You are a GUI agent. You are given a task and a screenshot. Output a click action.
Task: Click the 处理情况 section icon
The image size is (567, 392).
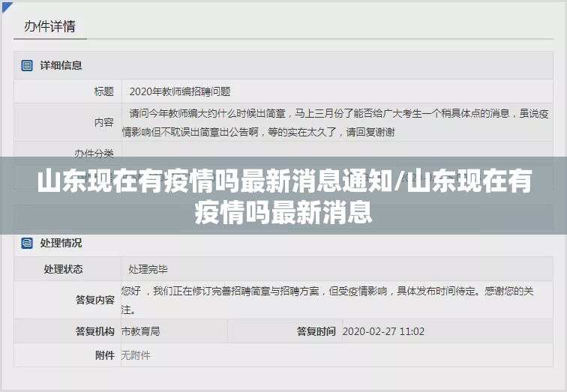[27, 243]
